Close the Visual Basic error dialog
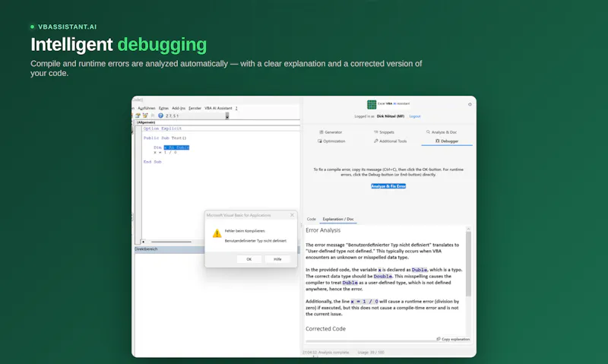 click(293, 215)
